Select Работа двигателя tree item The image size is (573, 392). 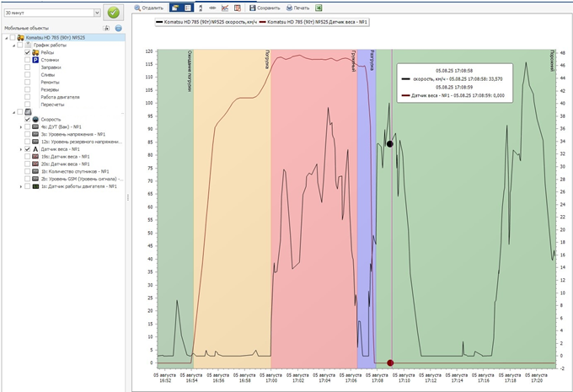[59, 98]
